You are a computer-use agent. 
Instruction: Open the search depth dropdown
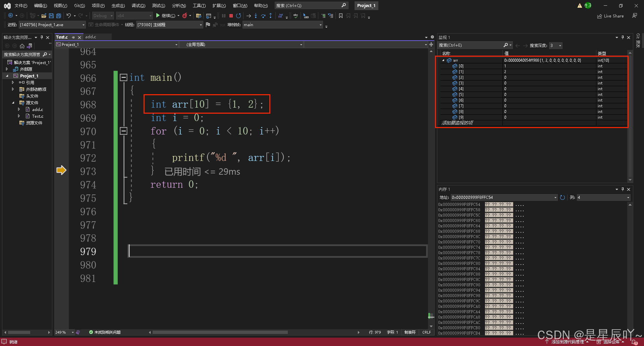[556, 45]
